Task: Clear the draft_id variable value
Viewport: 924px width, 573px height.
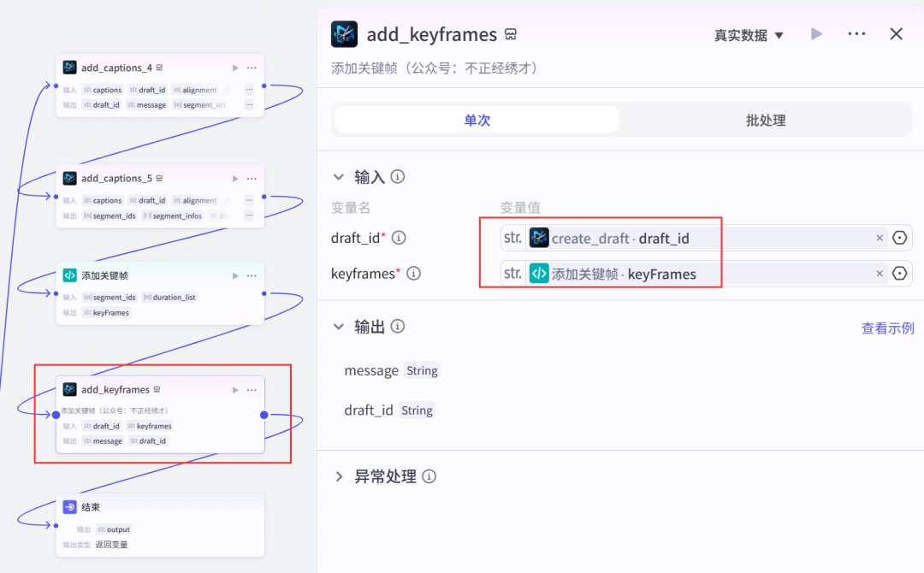Action: (879, 238)
